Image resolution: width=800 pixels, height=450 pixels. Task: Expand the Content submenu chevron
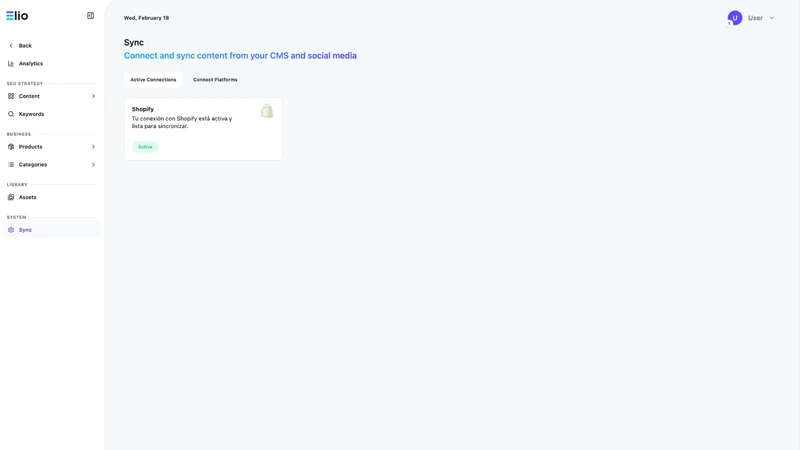coord(93,96)
